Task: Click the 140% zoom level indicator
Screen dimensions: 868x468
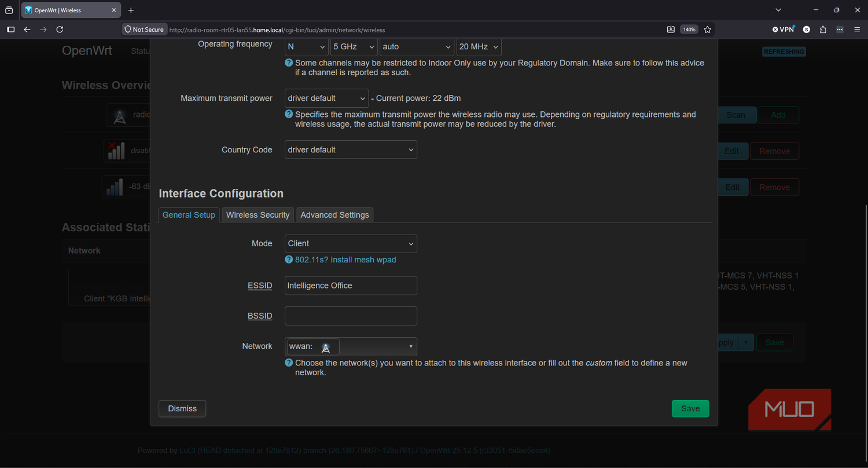Action: (x=689, y=30)
